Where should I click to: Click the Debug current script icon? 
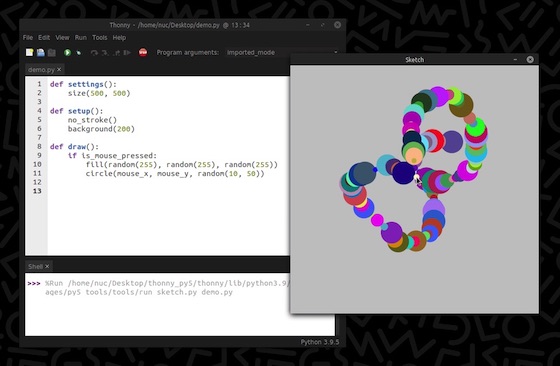click(79, 52)
